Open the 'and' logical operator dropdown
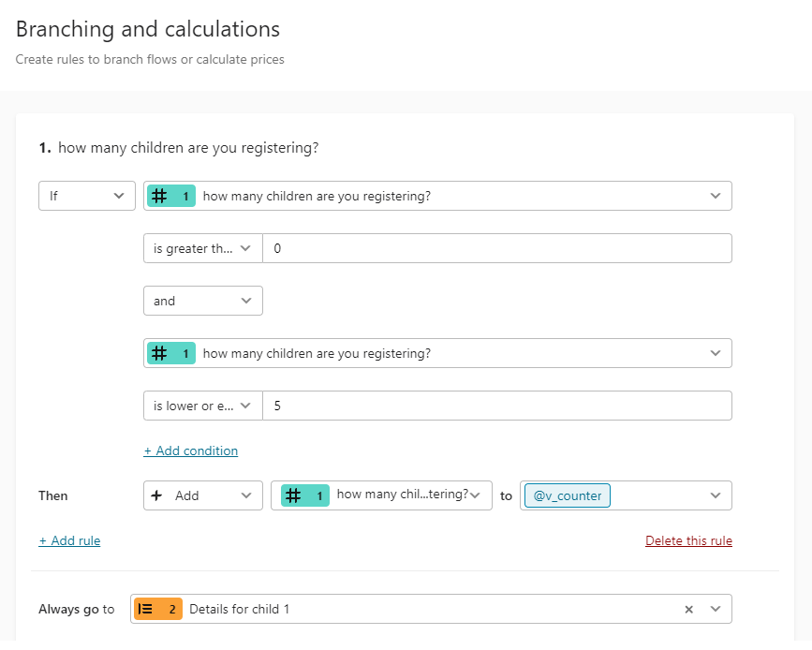Image resolution: width=812 pixels, height=650 pixels. [x=203, y=301]
